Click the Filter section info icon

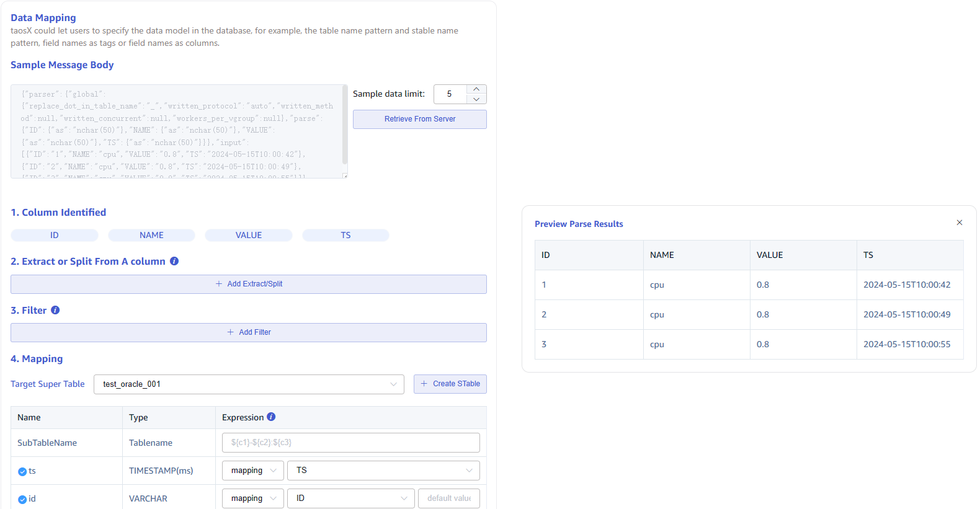[x=55, y=310]
